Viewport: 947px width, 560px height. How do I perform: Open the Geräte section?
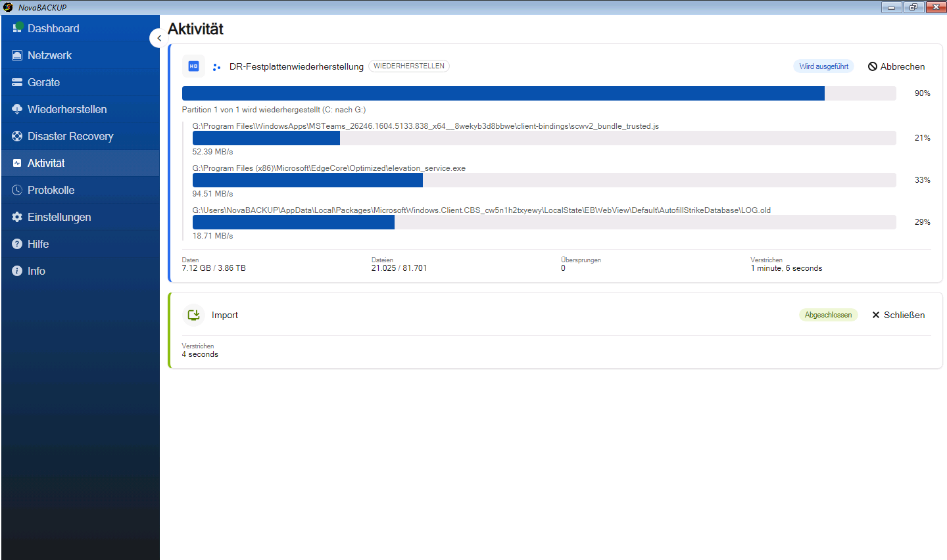(x=80, y=82)
